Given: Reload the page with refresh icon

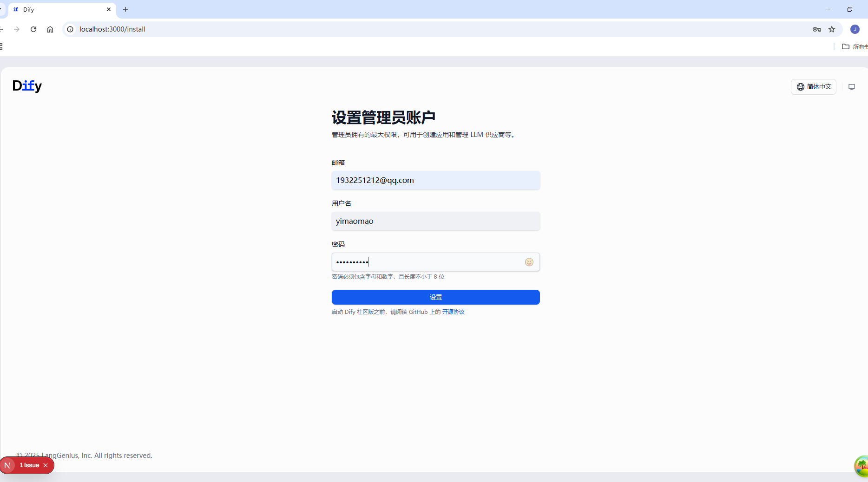Looking at the screenshot, I should pyautogui.click(x=33, y=29).
